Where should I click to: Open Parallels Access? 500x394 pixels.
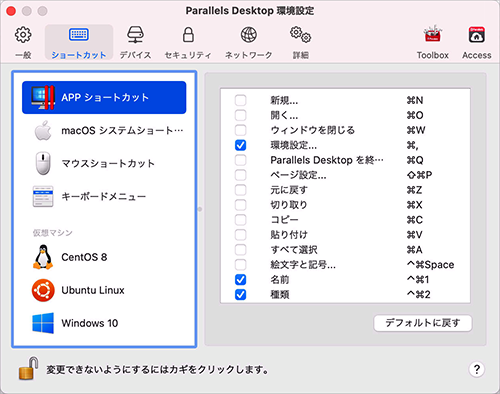477,43
